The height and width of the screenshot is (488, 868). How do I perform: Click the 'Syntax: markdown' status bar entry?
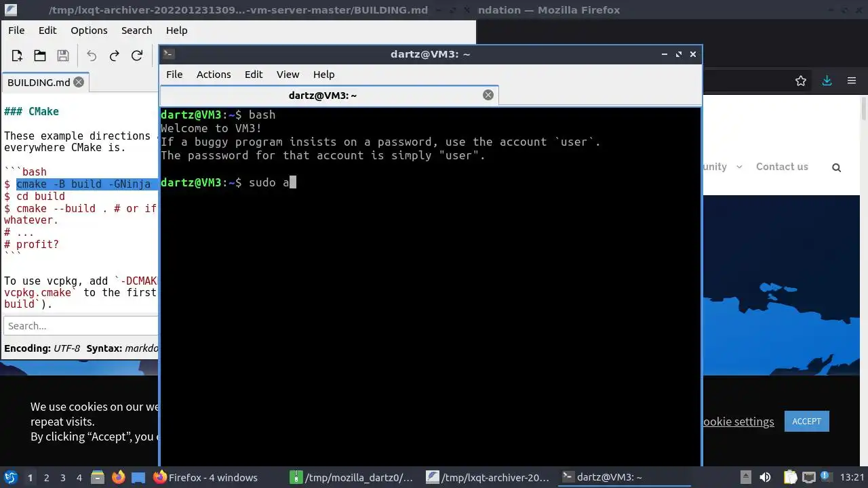pyautogui.click(x=122, y=348)
